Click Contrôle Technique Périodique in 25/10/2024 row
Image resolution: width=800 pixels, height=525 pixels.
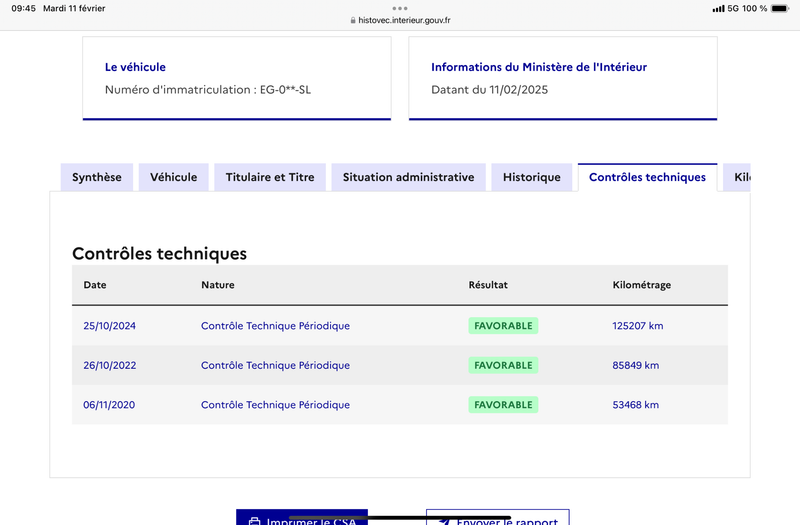click(276, 326)
